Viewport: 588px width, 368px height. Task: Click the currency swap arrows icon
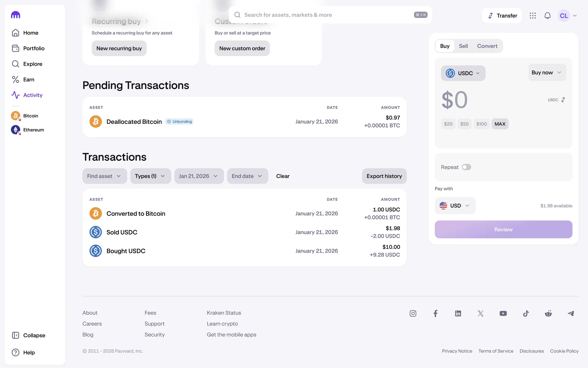pyautogui.click(x=563, y=100)
